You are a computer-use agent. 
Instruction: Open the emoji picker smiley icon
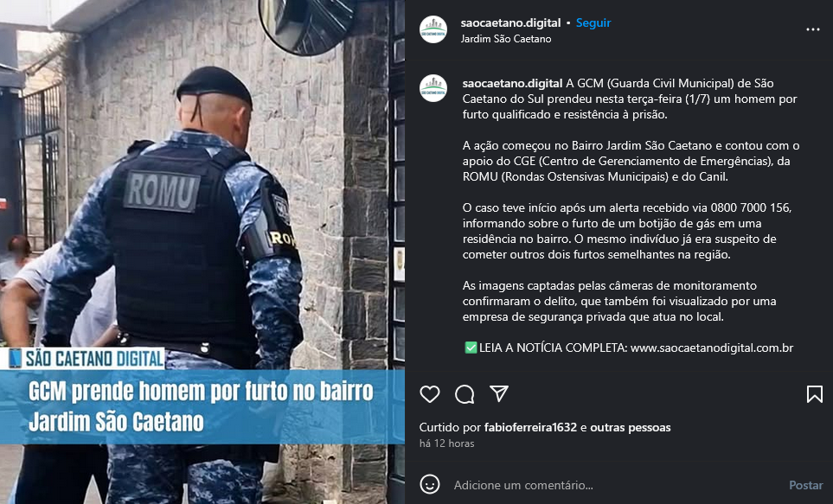430,484
